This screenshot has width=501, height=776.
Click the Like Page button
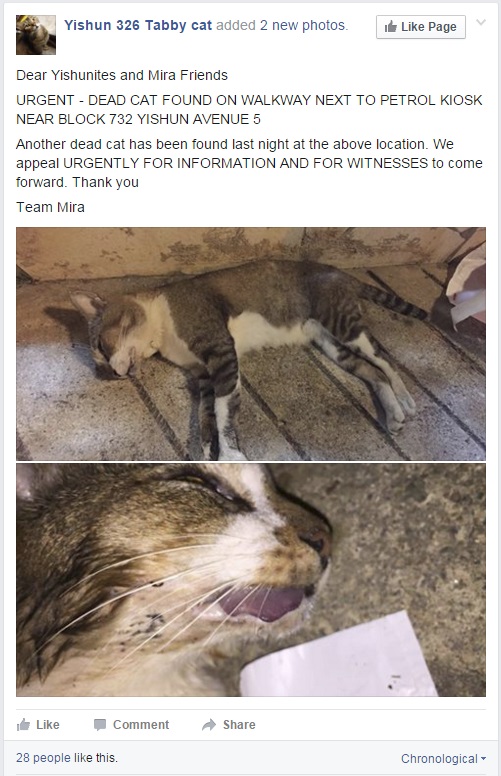click(x=421, y=27)
